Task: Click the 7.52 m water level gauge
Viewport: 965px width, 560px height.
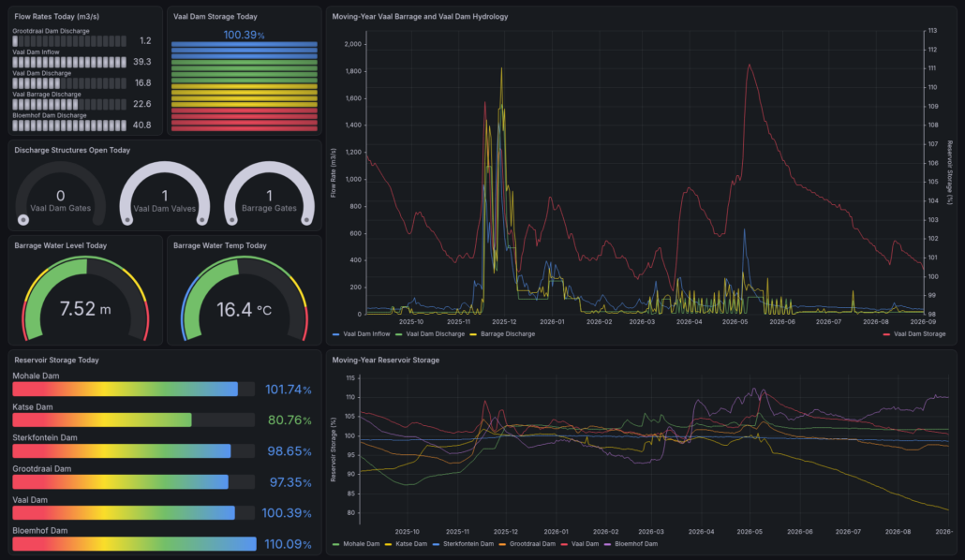Action: point(85,299)
